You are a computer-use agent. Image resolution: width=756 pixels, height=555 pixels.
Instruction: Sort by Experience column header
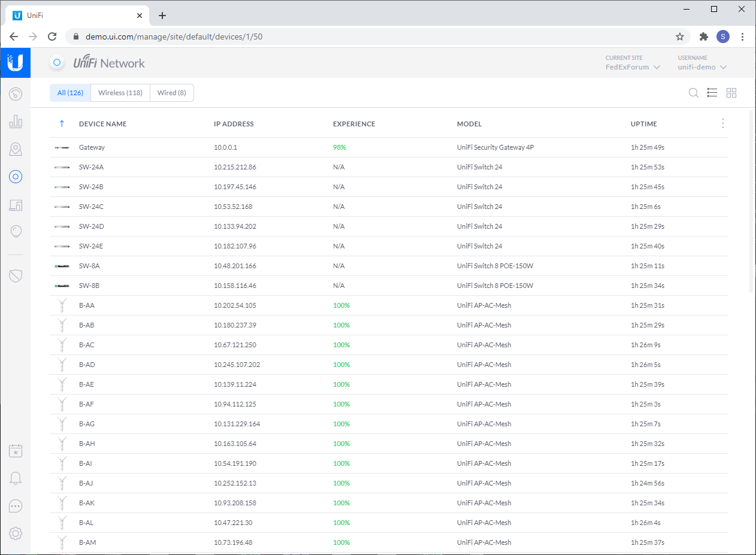(x=354, y=124)
